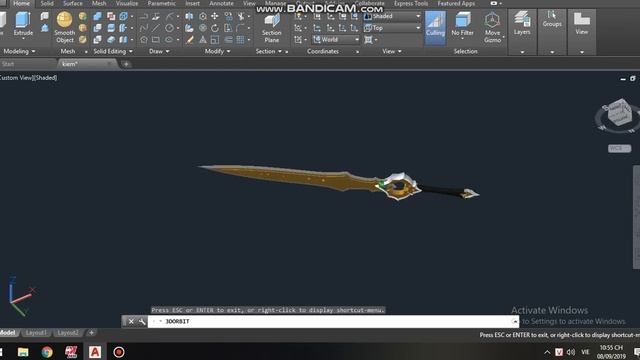
Task: Open the Extrude dropdown arrow
Action: tap(23, 39)
